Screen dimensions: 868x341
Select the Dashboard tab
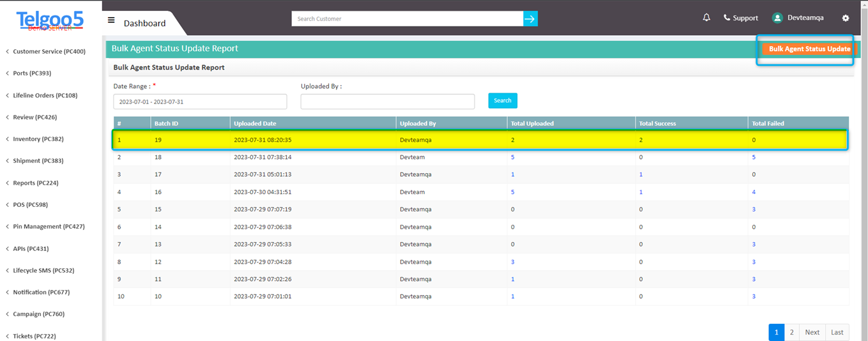[x=144, y=23]
